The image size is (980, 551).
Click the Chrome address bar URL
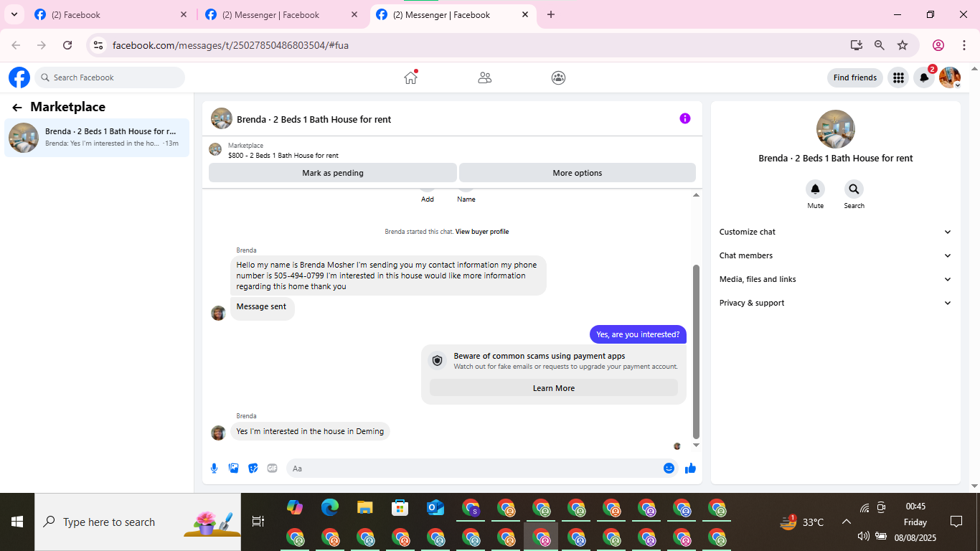pyautogui.click(x=230, y=45)
